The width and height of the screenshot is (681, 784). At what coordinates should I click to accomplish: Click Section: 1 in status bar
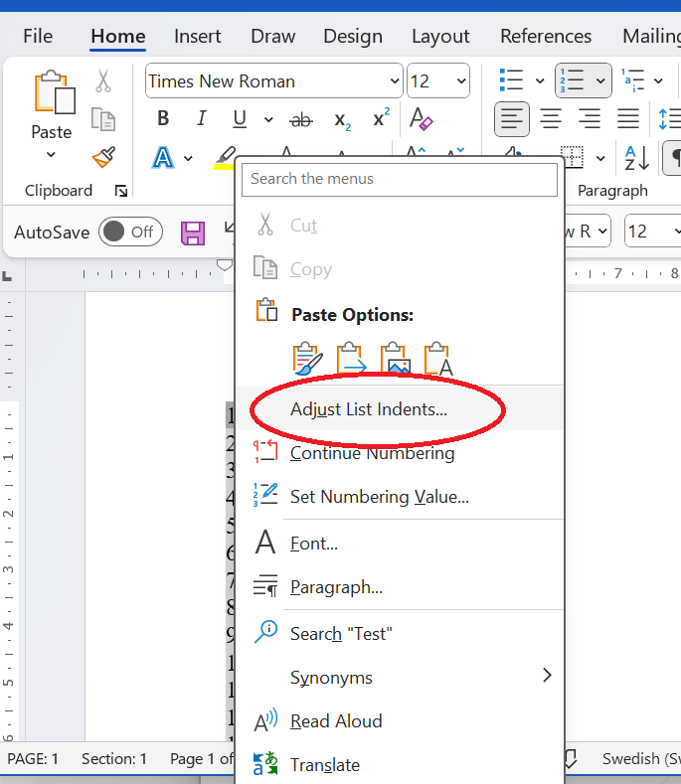coord(114,758)
